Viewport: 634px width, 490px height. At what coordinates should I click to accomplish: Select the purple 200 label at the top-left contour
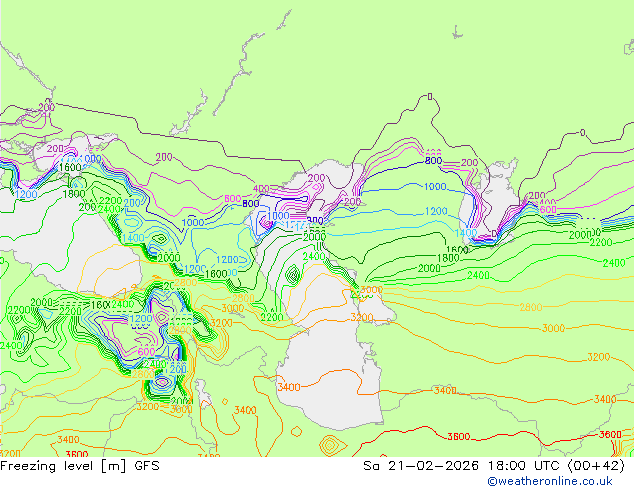[46, 108]
